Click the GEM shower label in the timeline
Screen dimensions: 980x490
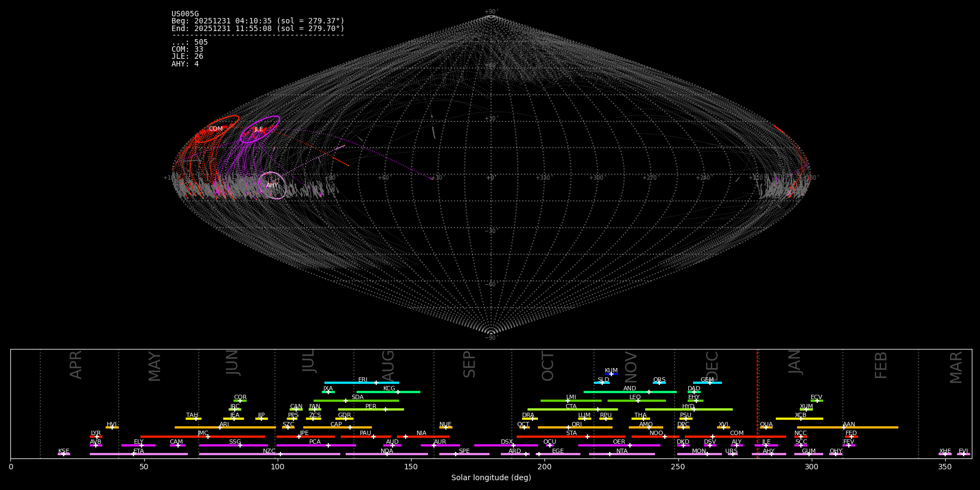coord(707,380)
